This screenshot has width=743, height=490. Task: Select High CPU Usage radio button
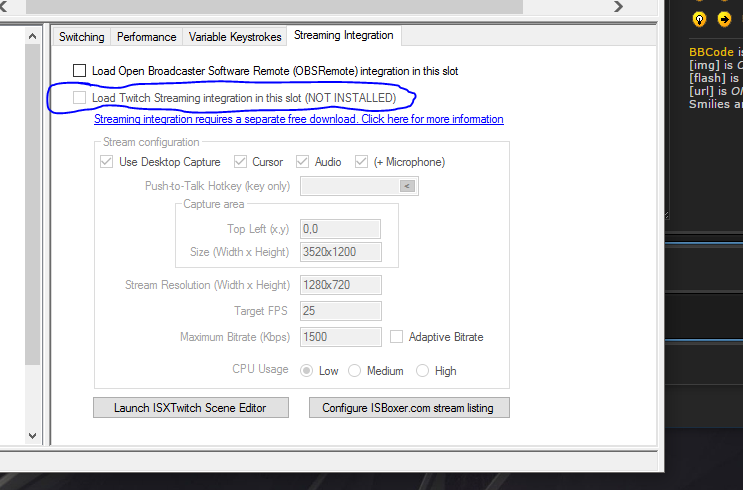[422, 371]
